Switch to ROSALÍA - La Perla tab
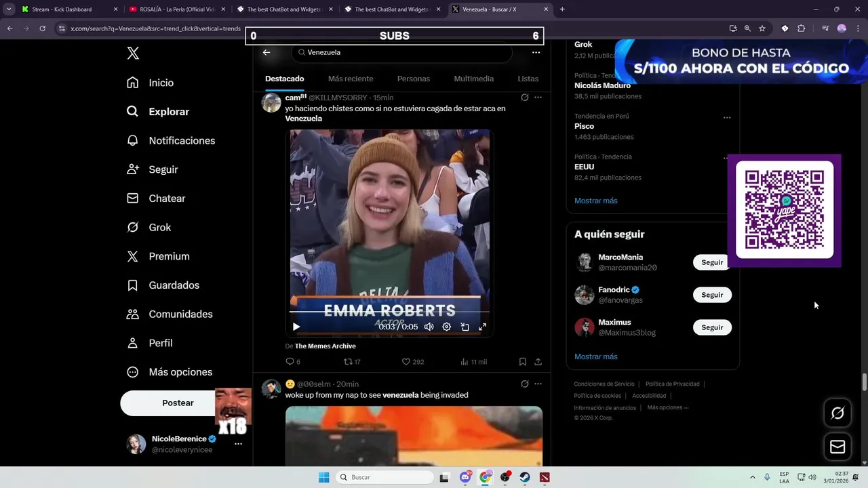The height and width of the screenshot is (488, 868). pos(177,9)
